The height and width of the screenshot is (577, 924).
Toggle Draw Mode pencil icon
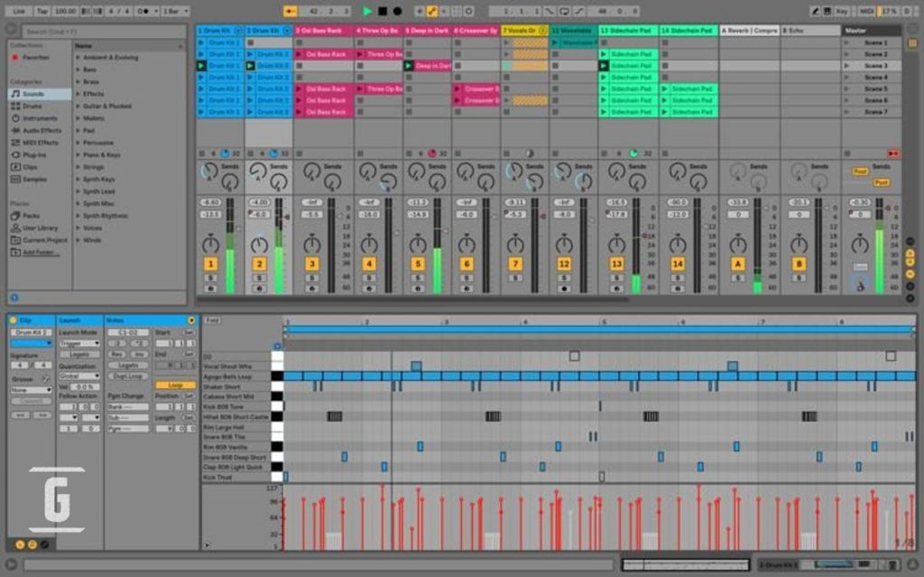(815, 11)
